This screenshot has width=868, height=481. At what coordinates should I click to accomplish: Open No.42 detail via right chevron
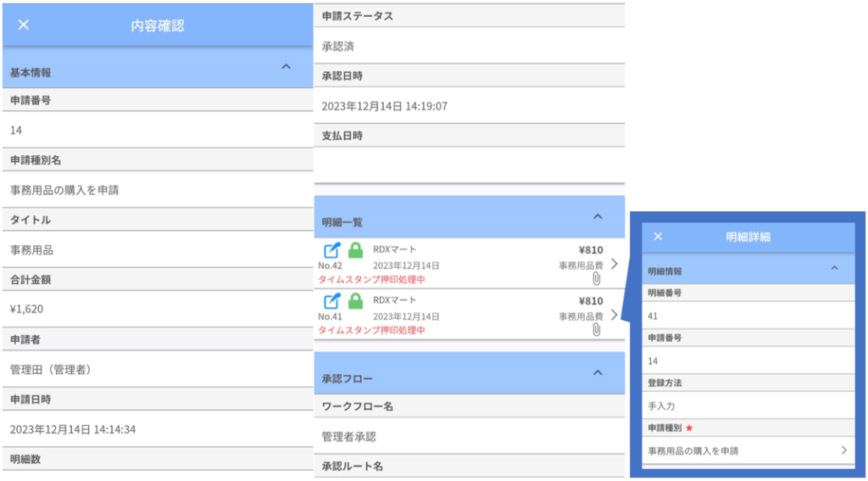pyautogui.click(x=614, y=264)
